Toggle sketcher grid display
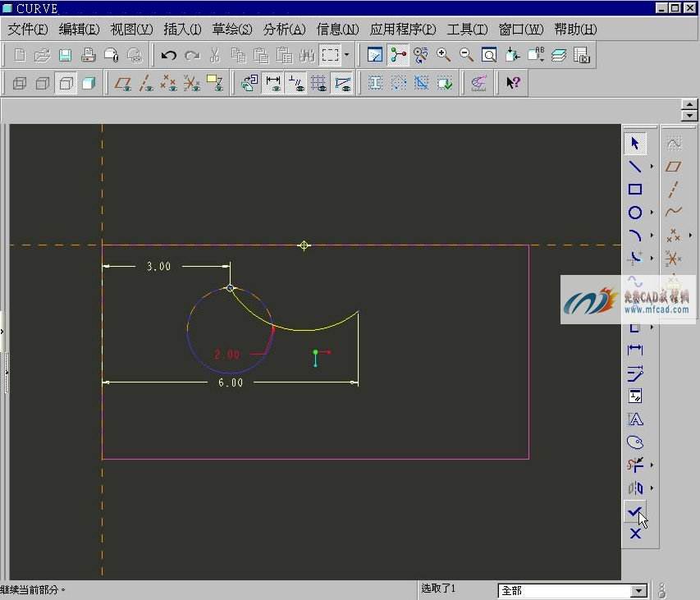Screen dimensions: 700x600 pyautogui.click(x=319, y=83)
